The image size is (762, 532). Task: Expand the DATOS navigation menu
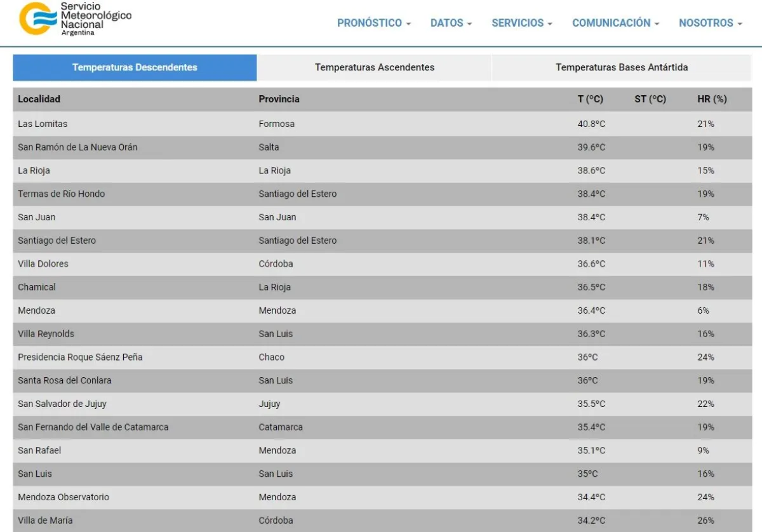point(451,23)
